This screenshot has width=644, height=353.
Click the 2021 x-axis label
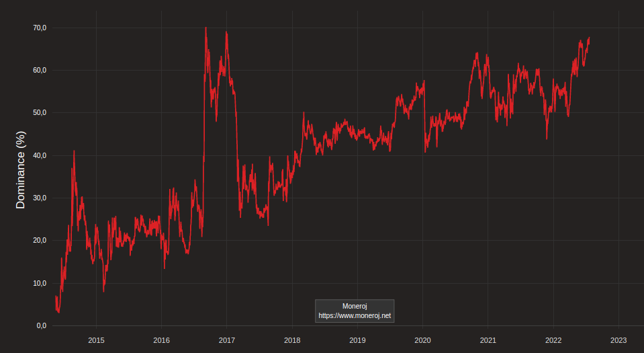[488, 340]
